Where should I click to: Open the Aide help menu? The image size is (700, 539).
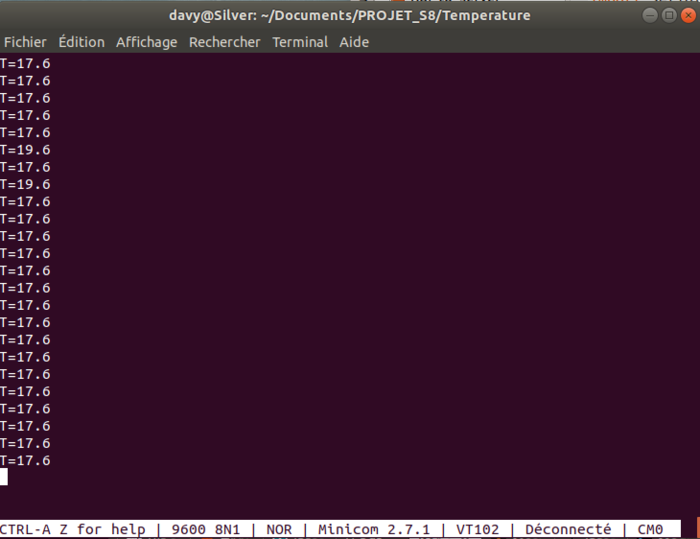pos(354,42)
